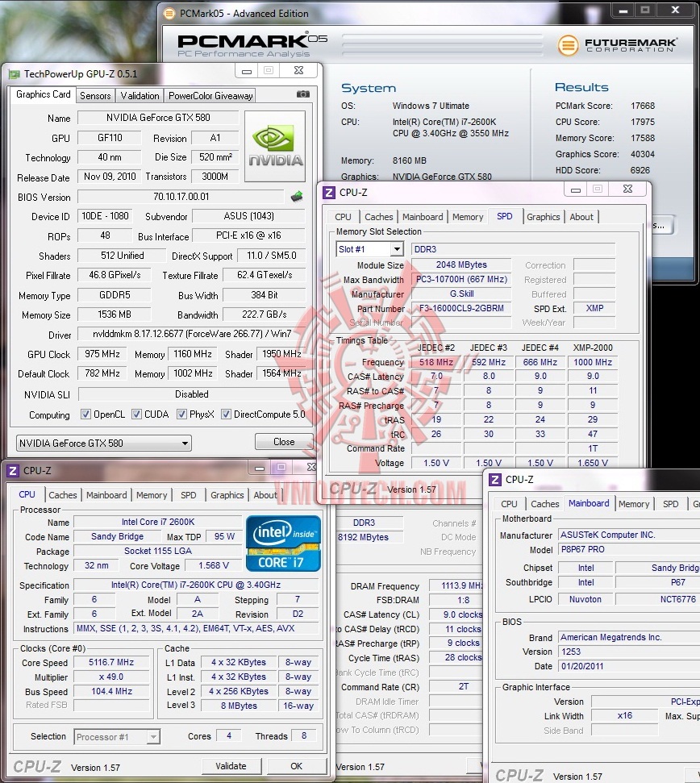Minimize the PCMark05 window
700x783 pixels.
tap(623, 10)
